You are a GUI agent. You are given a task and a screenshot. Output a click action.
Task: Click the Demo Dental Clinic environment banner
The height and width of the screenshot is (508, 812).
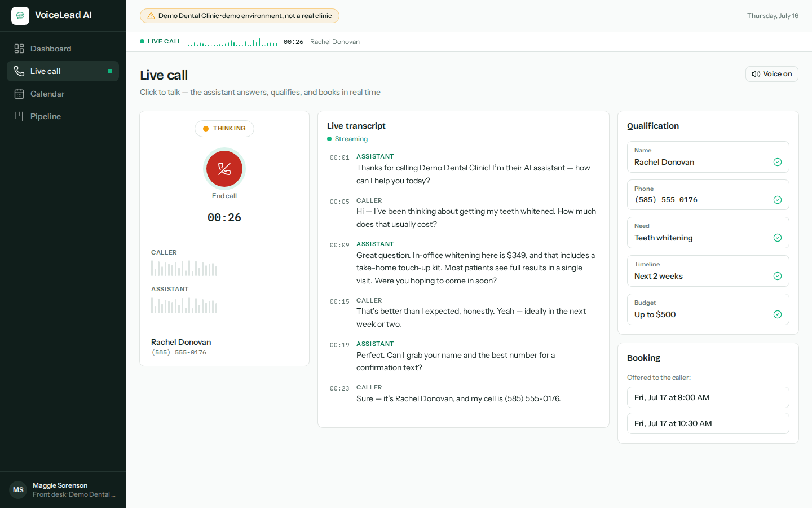coord(240,16)
